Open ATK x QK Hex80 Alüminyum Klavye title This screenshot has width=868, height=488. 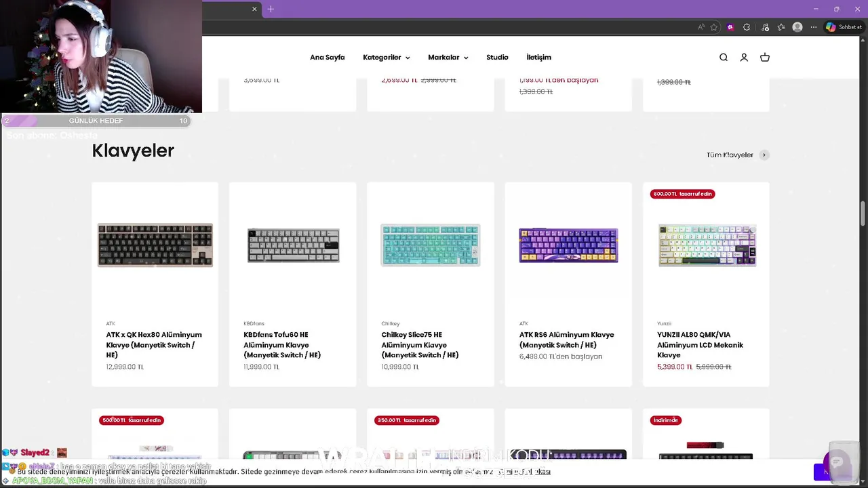pos(154,345)
